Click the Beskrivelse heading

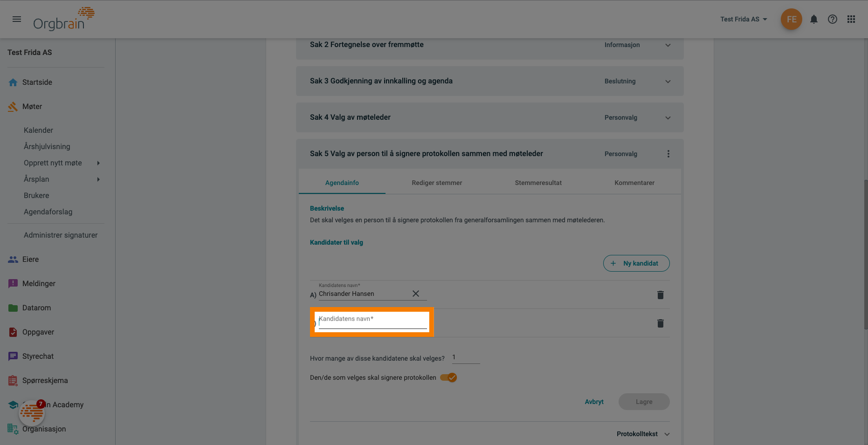click(x=327, y=208)
